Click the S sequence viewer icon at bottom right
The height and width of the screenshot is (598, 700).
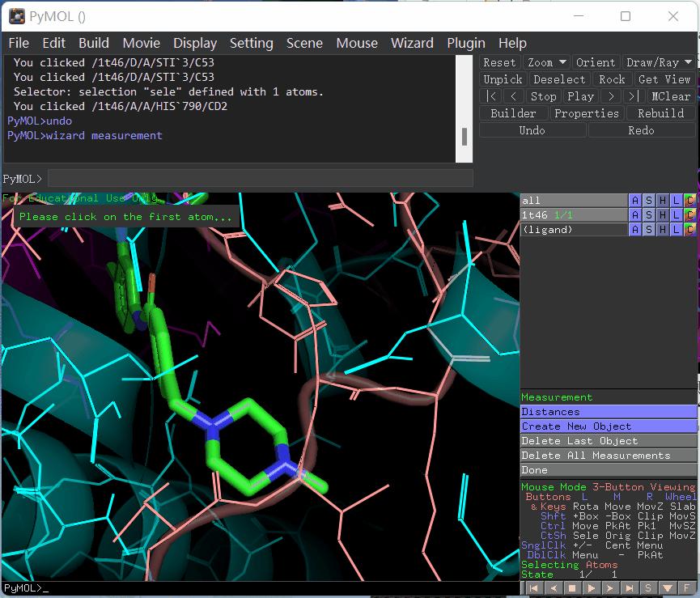point(649,588)
